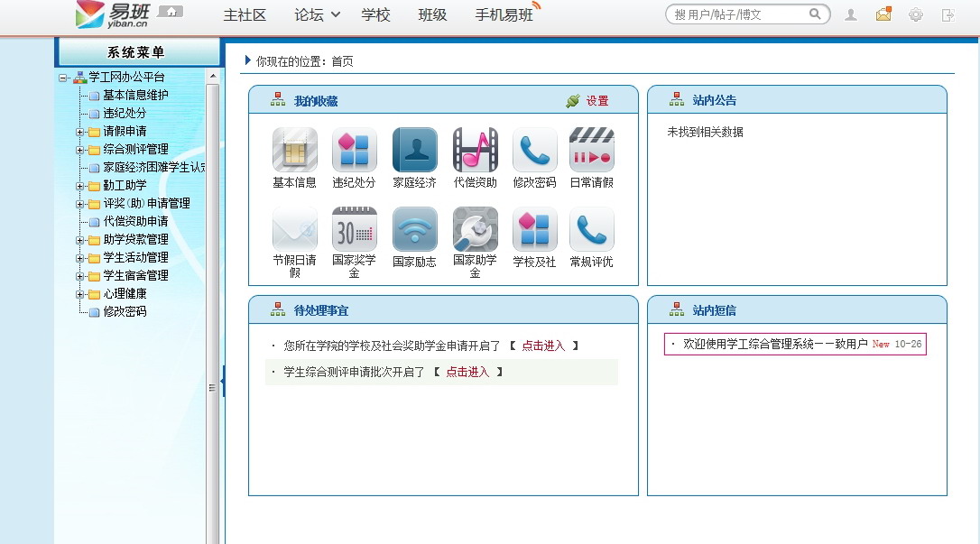Click the 国家励志 wifi icon

point(414,230)
